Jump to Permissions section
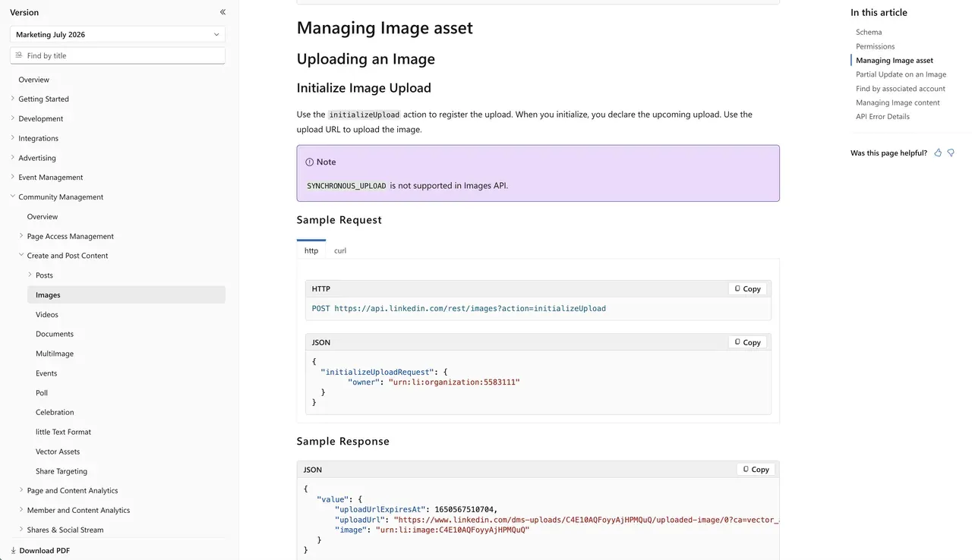The image size is (972, 560). (876, 46)
